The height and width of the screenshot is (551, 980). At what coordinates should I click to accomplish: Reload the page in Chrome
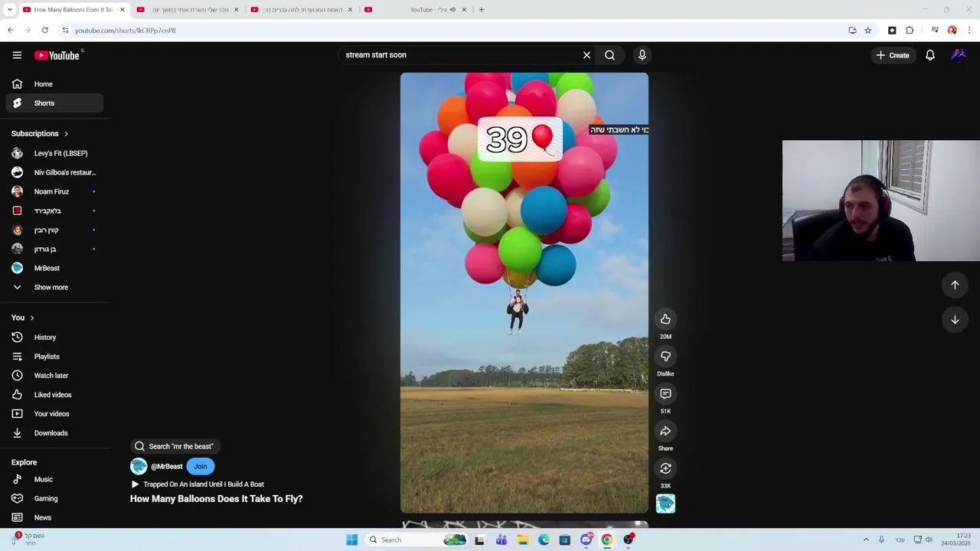[45, 31]
